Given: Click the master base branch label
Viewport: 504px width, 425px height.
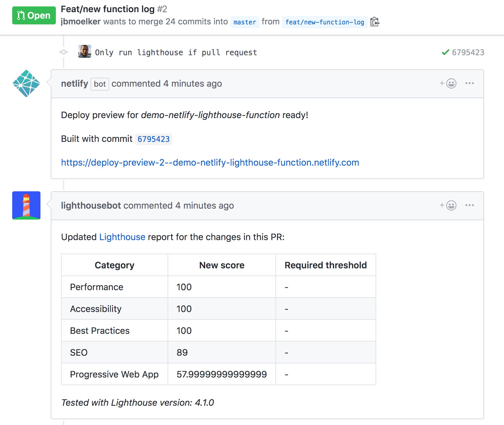Looking at the screenshot, I should 245,22.
